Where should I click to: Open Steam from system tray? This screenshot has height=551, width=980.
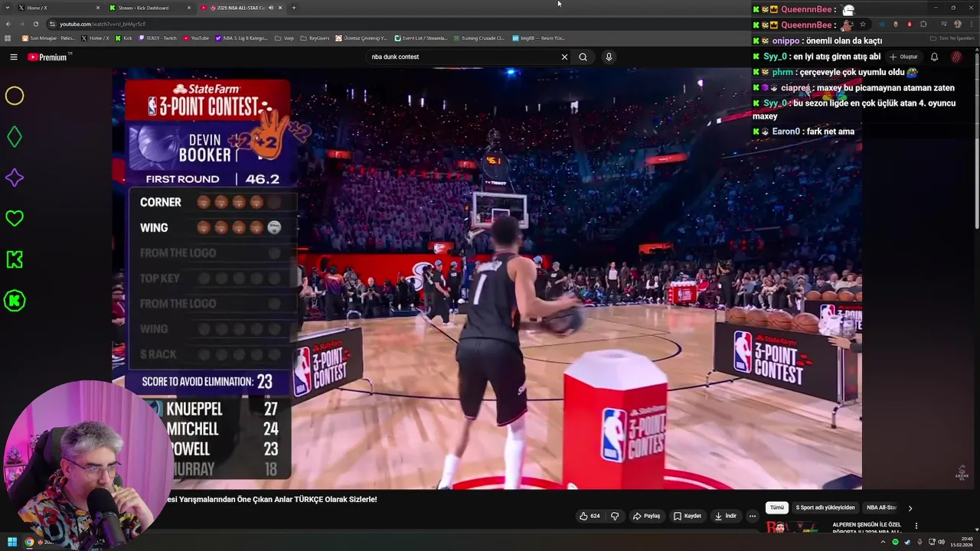906,542
